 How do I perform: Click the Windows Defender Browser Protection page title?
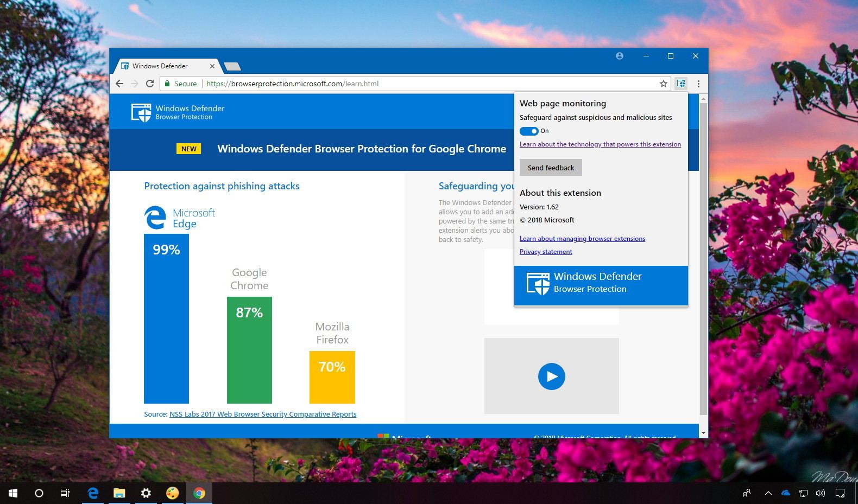[x=362, y=149]
